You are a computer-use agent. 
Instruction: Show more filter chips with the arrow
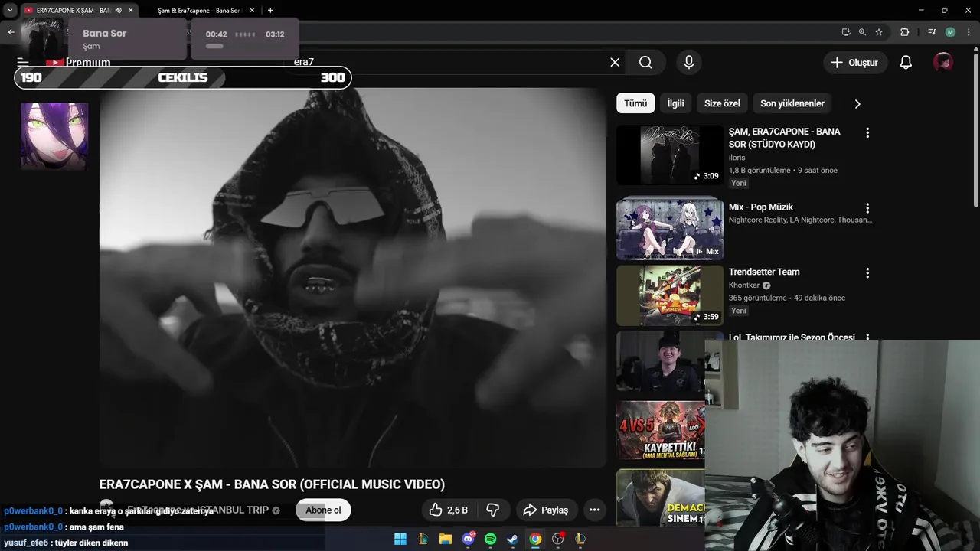point(857,104)
